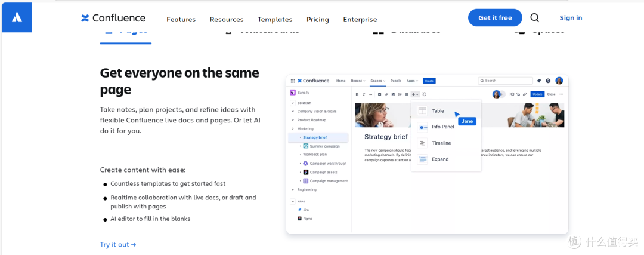Insert an image from editor toolbar
Viewport: 644px width, 255px height.
point(393,94)
